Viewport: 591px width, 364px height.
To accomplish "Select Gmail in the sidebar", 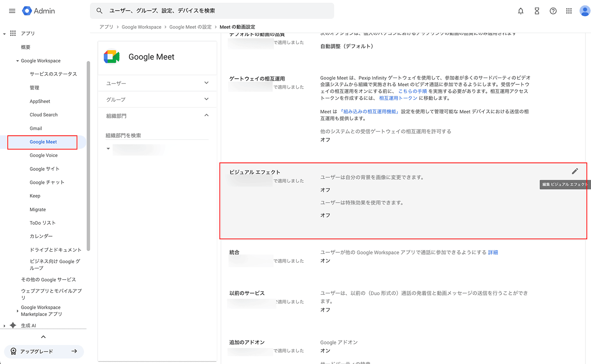I will click(36, 128).
